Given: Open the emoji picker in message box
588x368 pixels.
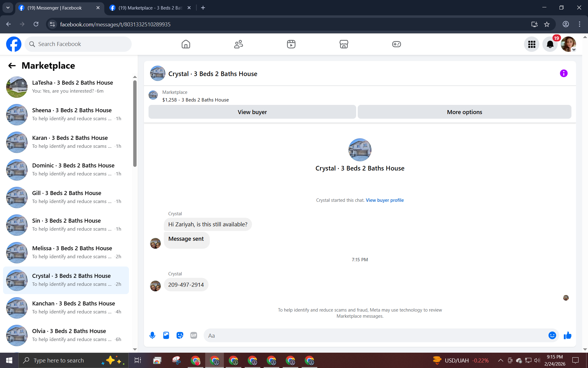Looking at the screenshot, I should [552, 335].
